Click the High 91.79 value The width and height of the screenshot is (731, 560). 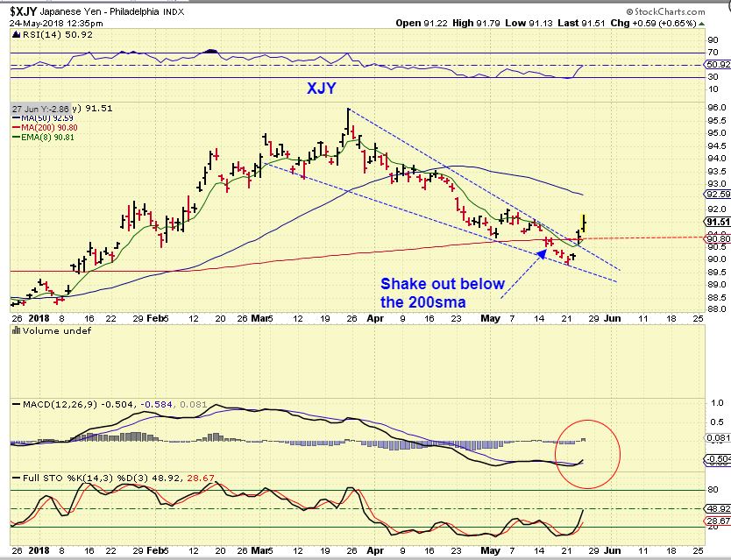pyautogui.click(x=476, y=23)
